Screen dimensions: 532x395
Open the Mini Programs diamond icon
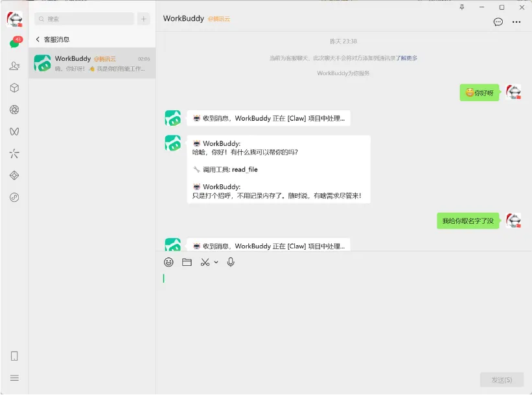point(14,175)
